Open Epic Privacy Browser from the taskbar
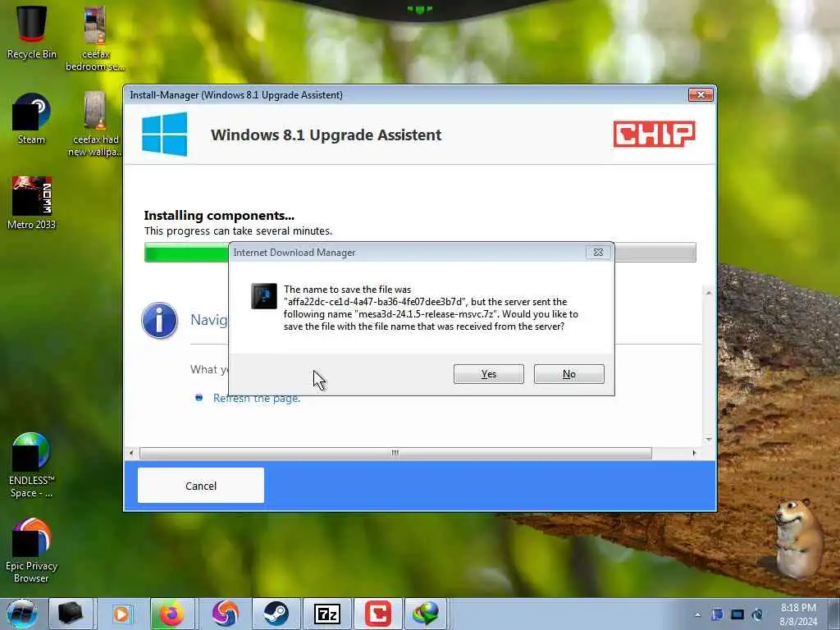The height and width of the screenshot is (630, 840). 225,614
